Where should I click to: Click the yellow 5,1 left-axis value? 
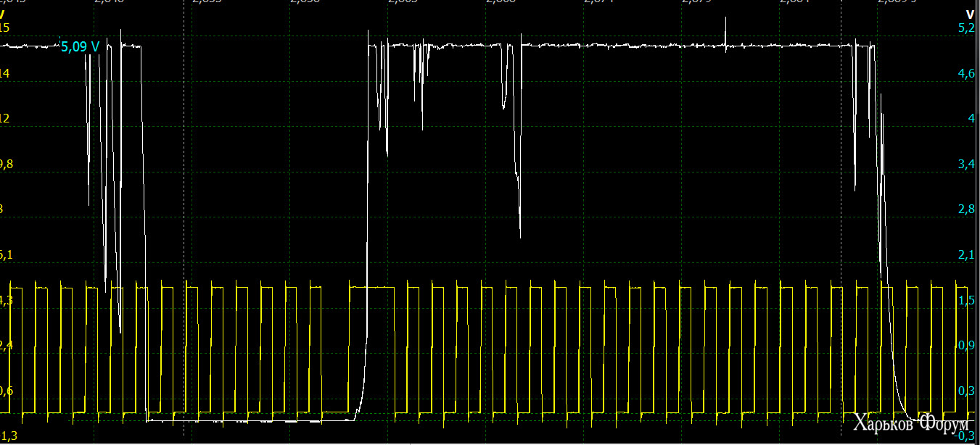pyautogui.click(x=7, y=255)
